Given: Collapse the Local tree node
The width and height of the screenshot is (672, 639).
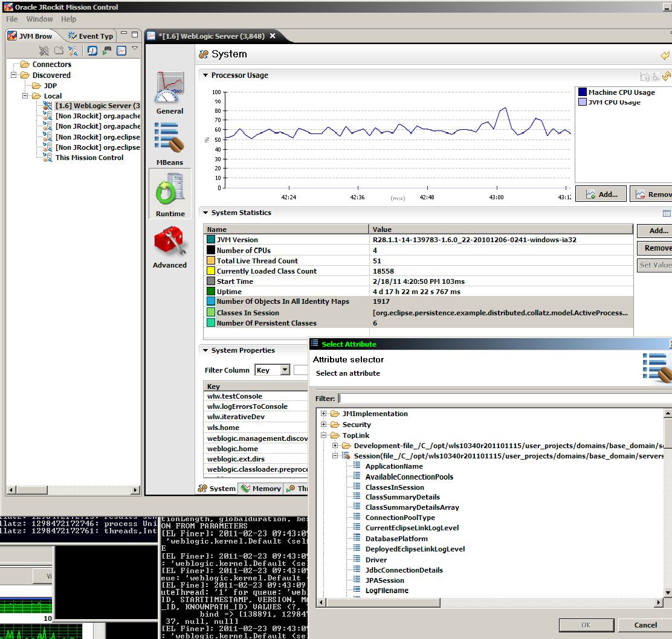Looking at the screenshot, I should coord(25,96).
